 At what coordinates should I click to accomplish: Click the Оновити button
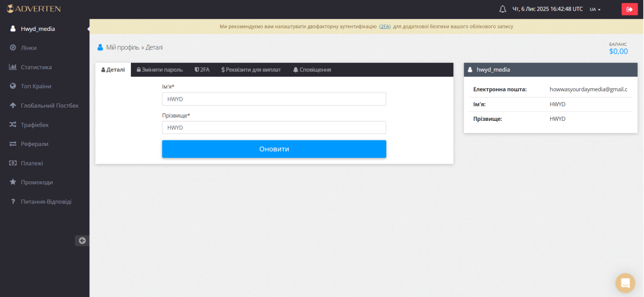click(274, 149)
